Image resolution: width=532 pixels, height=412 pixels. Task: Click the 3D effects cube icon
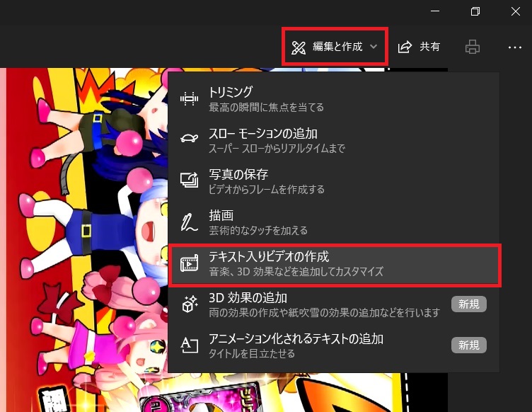click(x=189, y=304)
